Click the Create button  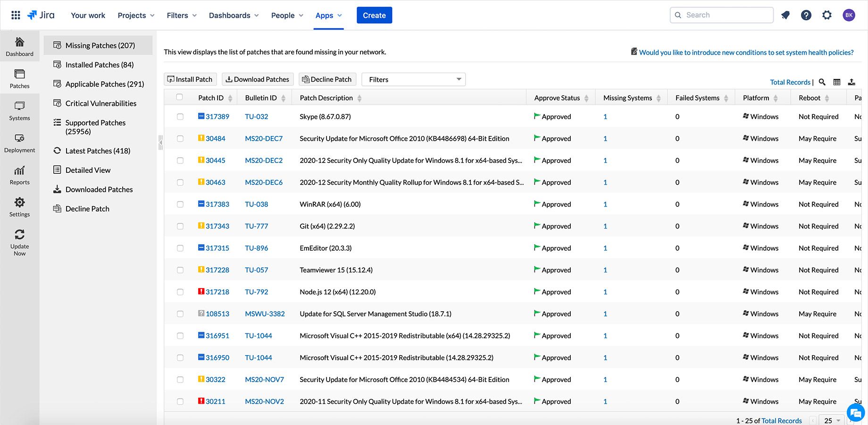click(x=374, y=15)
